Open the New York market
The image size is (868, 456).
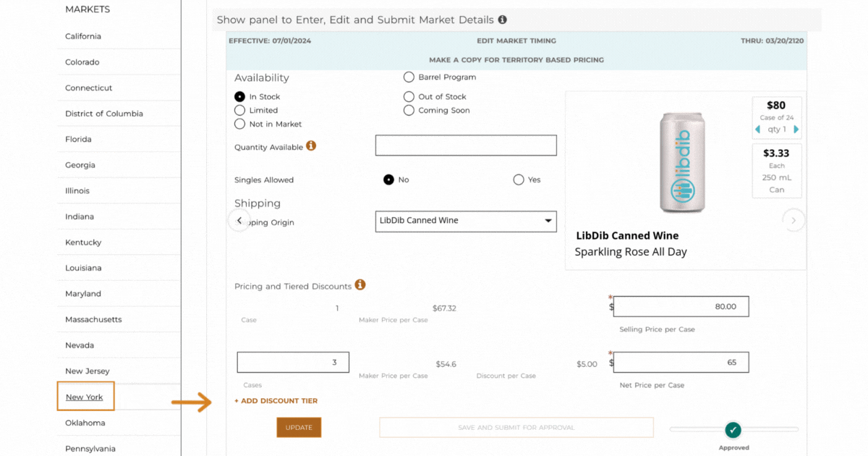[85, 397]
